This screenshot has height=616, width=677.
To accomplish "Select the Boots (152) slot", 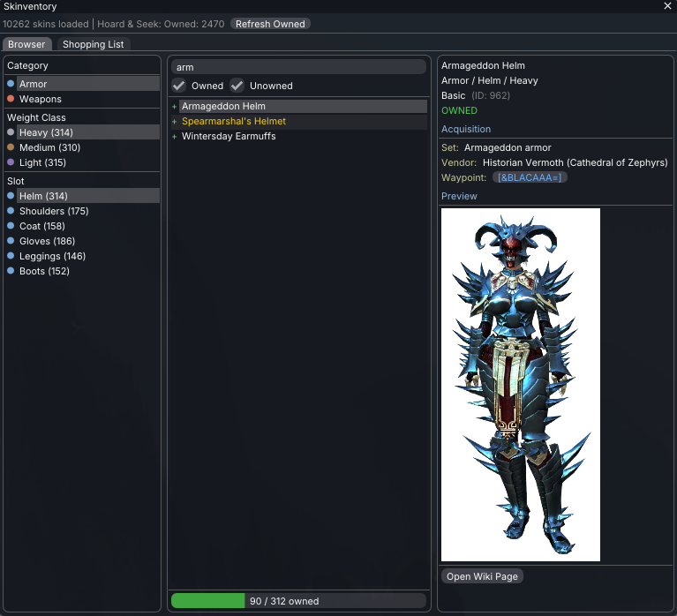I will pyautogui.click(x=88, y=271).
